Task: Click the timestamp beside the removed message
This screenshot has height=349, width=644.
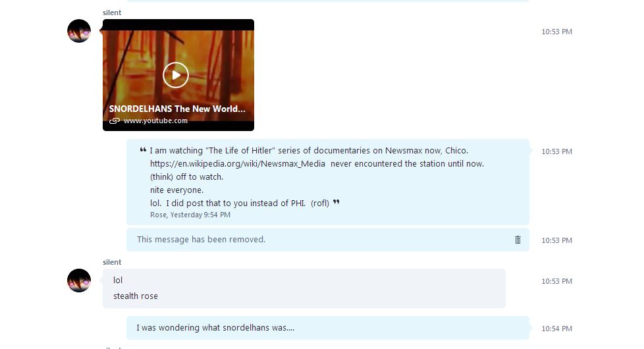Action: click(x=556, y=240)
